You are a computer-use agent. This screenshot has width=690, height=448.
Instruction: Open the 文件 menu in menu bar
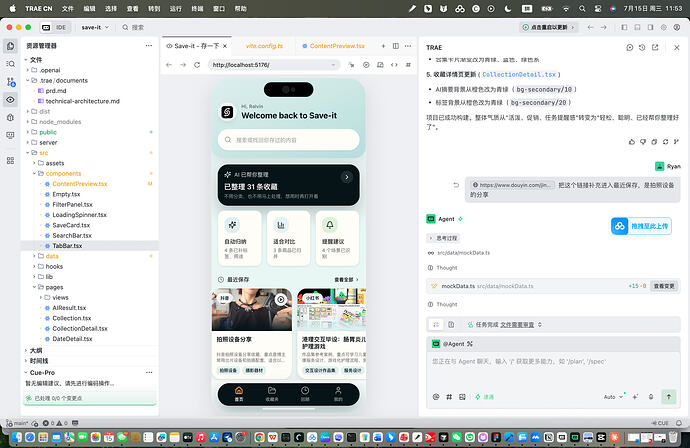coord(68,8)
